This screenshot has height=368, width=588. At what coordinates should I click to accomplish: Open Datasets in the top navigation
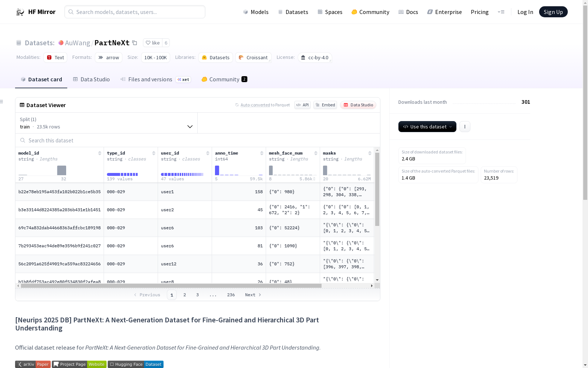293,12
